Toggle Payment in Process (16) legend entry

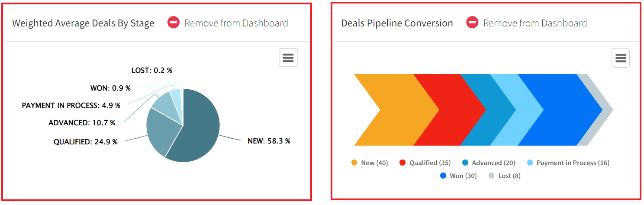tap(568, 163)
